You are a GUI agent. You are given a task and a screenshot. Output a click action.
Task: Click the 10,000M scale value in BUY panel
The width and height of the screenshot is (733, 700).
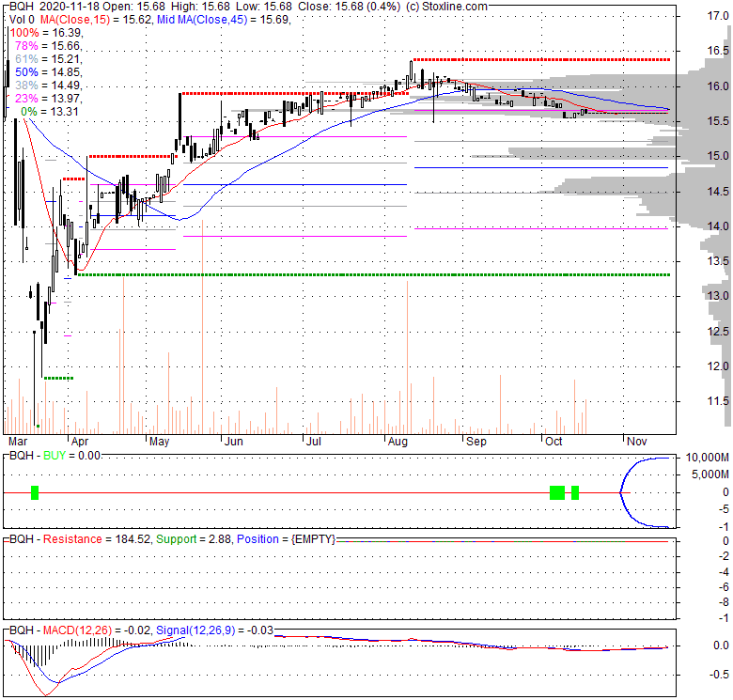[x=708, y=458]
